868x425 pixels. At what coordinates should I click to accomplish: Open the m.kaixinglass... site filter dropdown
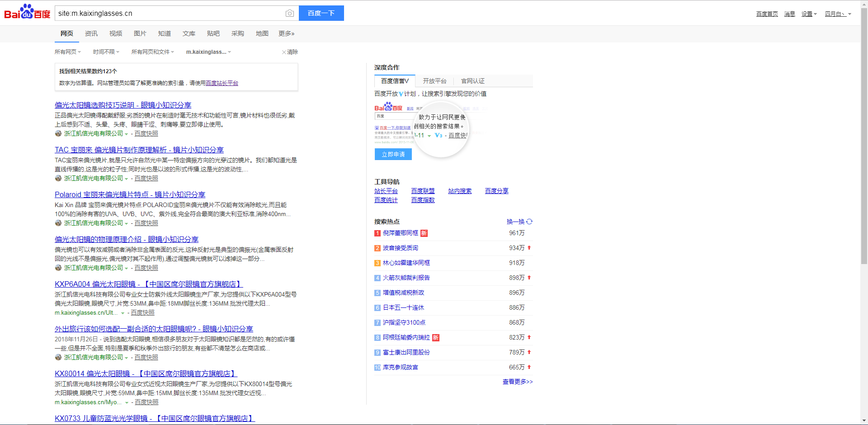pyautogui.click(x=209, y=52)
